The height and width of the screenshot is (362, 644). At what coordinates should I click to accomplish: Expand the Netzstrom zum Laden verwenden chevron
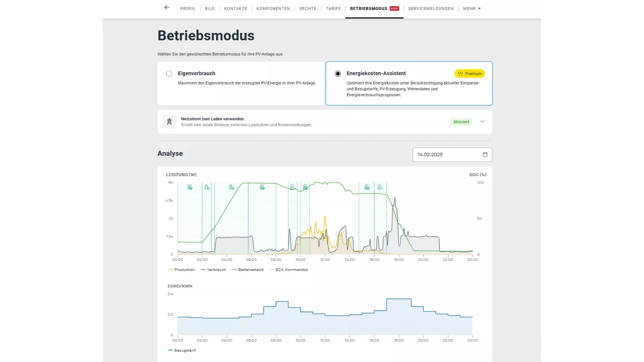tap(482, 122)
